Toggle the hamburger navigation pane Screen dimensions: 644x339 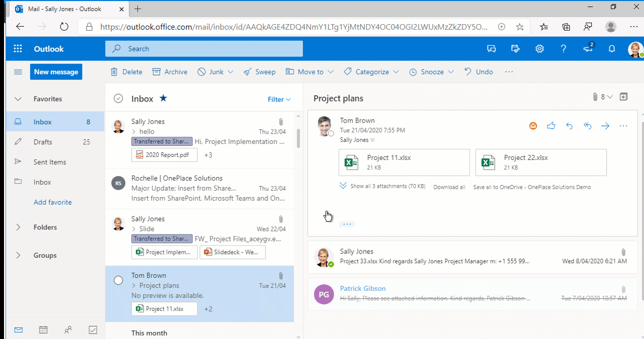[x=18, y=72]
